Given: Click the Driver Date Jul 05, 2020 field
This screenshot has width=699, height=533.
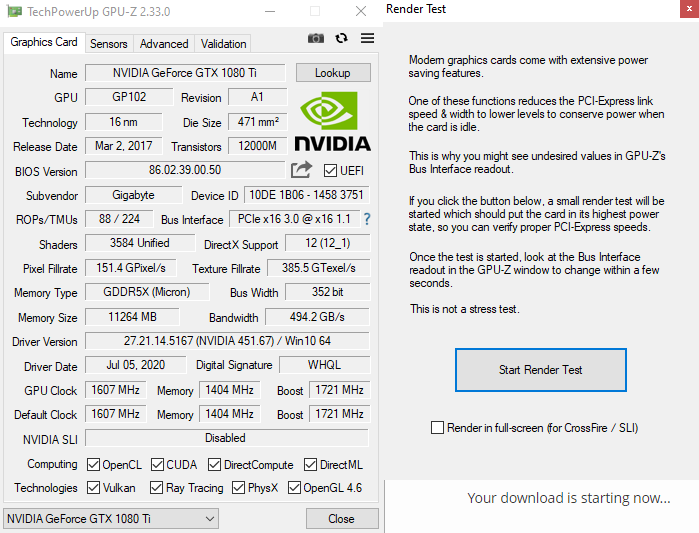Looking at the screenshot, I should [x=136, y=365].
